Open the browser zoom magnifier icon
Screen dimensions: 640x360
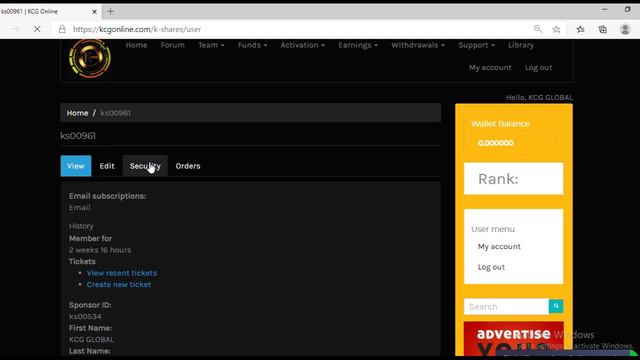(538, 29)
